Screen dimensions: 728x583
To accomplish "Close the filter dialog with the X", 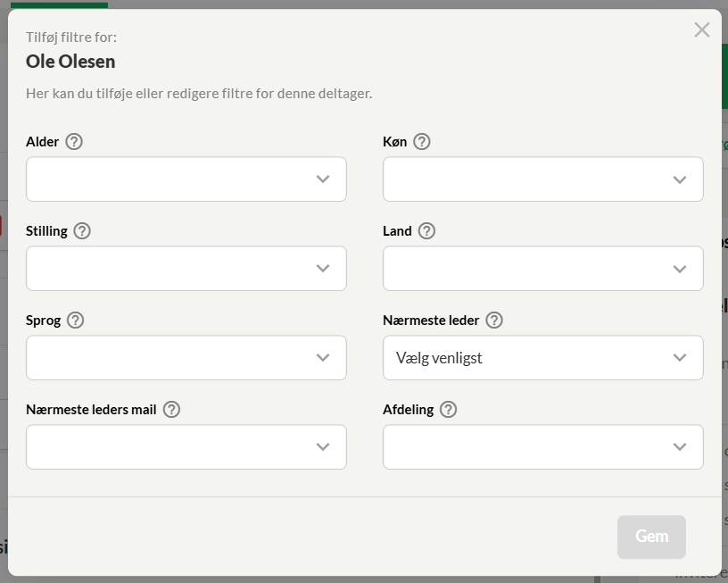I will [x=702, y=29].
